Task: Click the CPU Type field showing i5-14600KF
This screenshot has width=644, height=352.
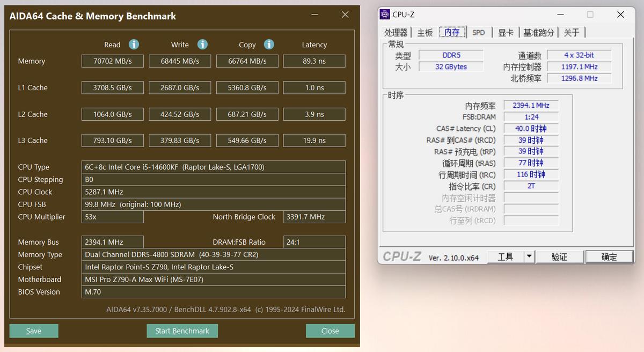Action: click(214, 167)
